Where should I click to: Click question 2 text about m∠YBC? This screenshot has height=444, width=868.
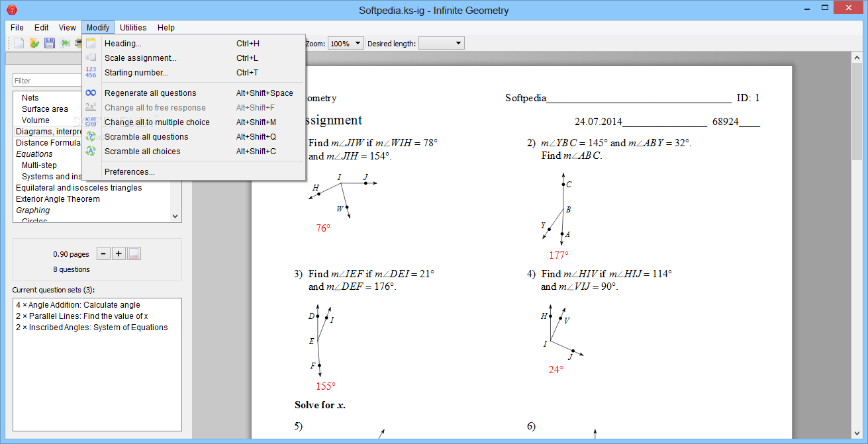click(616, 150)
